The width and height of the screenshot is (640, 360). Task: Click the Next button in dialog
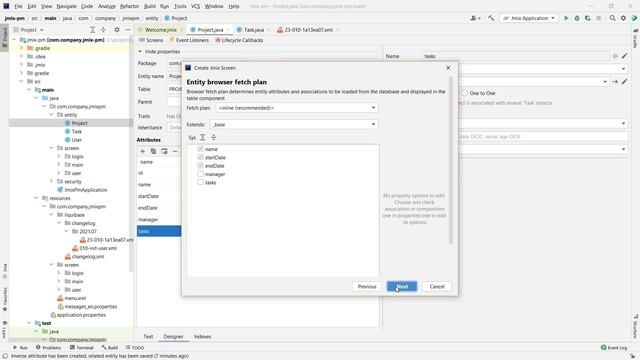pyautogui.click(x=402, y=287)
